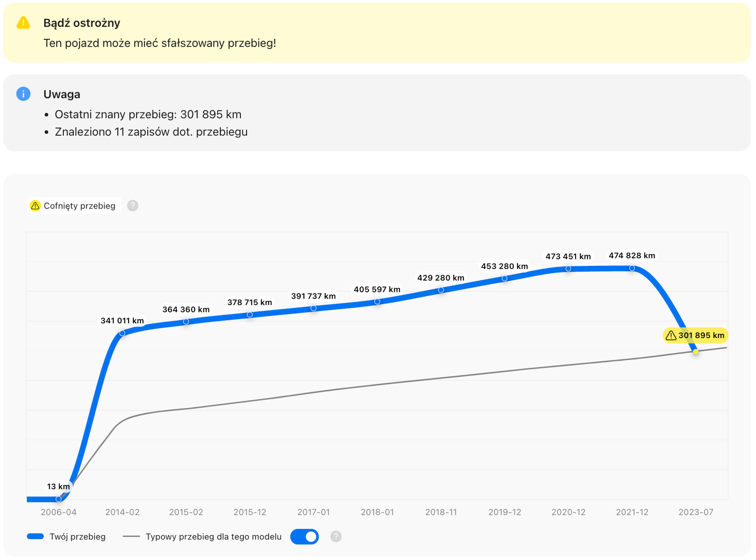Toggle typical mileage line for this model

point(304,537)
